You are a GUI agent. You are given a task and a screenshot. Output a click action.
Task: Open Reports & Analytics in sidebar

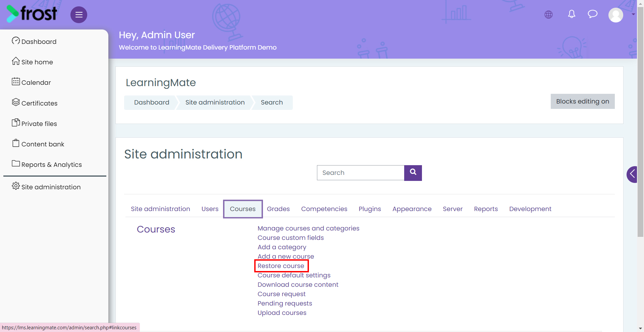[x=47, y=164]
